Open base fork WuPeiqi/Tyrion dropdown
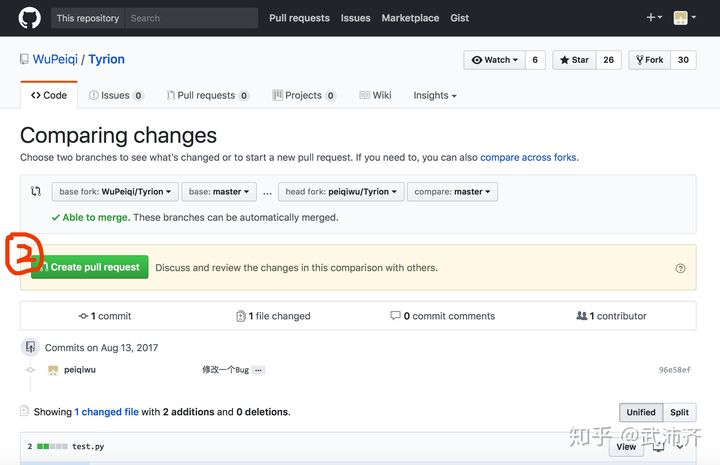This screenshot has height=465, width=720. click(115, 191)
